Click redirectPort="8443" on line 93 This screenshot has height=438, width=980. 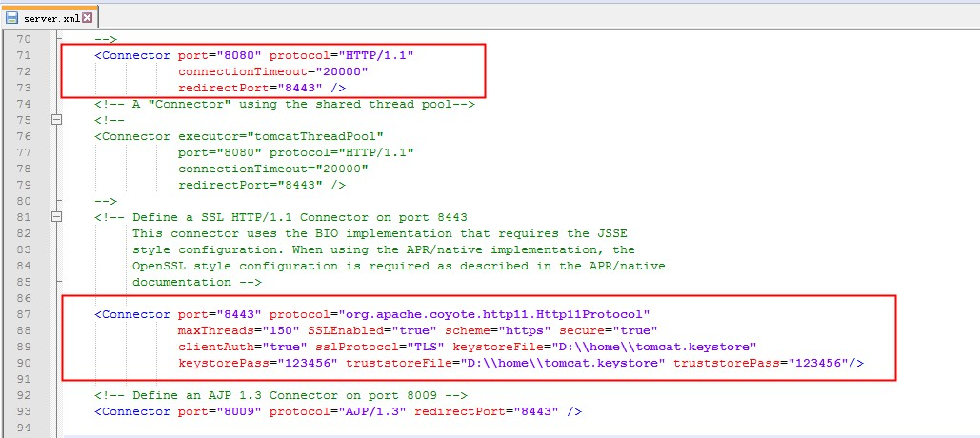[x=487, y=411]
